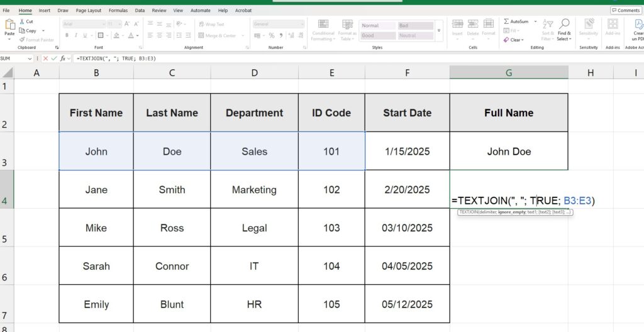The height and width of the screenshot is (332, 644).
Task: Switch to the Insert tab
Action: tap(45, 10)
